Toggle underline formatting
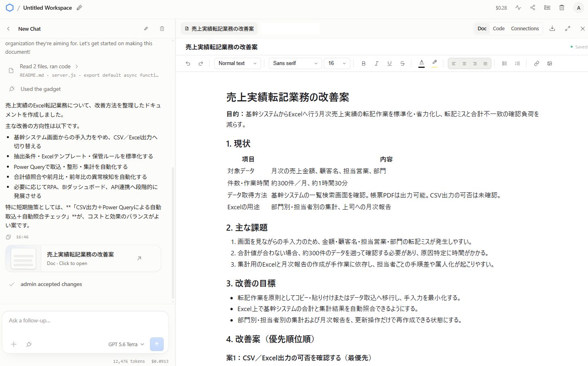 (389, 63)
